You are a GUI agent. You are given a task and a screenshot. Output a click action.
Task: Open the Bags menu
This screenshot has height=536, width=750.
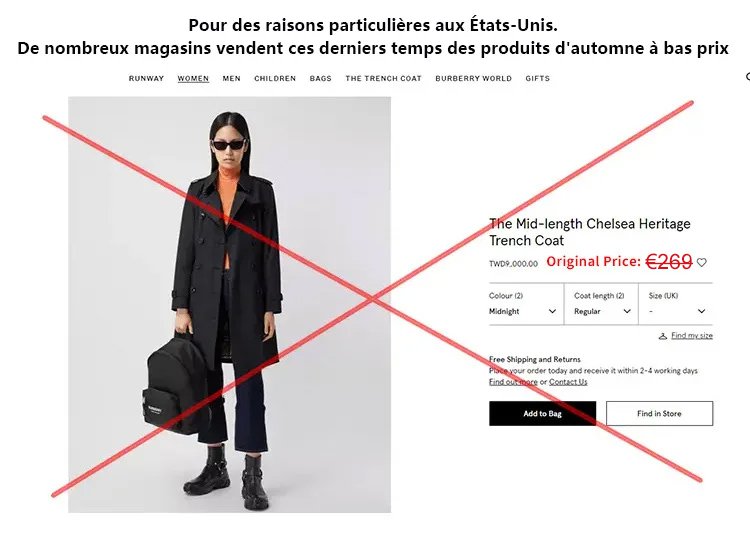click(320, 78)
